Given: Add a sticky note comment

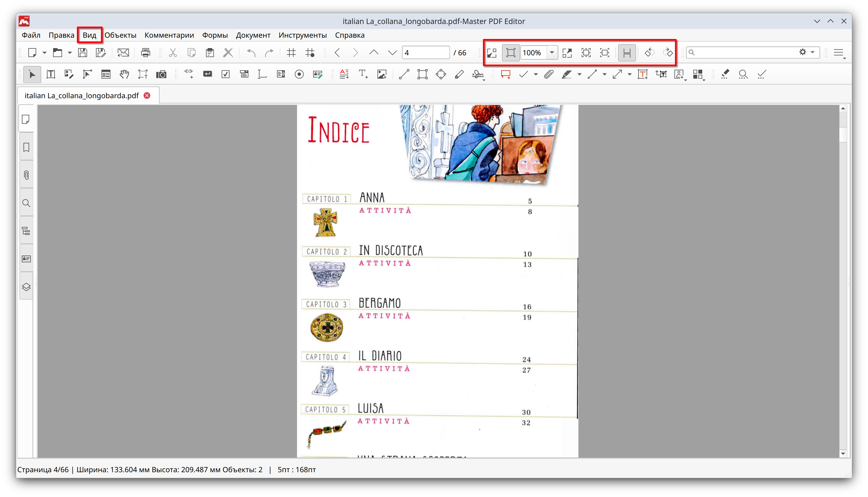Looking at the screenshot, I should point(506,74).
